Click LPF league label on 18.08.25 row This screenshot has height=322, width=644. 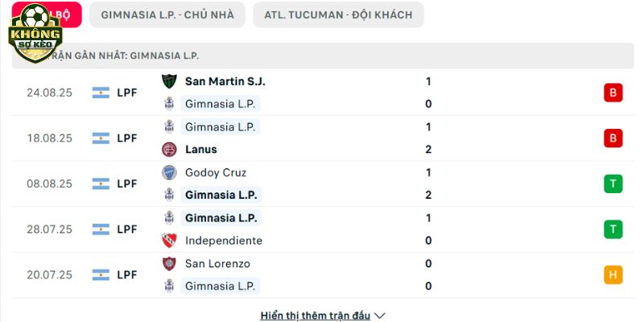(x=127, y=138)
